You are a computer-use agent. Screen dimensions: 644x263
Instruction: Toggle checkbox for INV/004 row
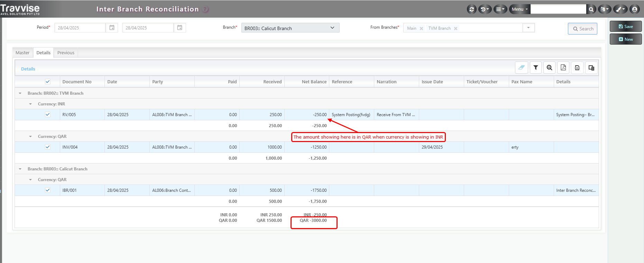(48, 147)
